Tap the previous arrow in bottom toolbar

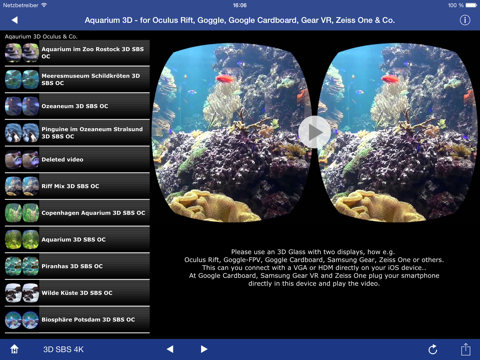(170, 349)
